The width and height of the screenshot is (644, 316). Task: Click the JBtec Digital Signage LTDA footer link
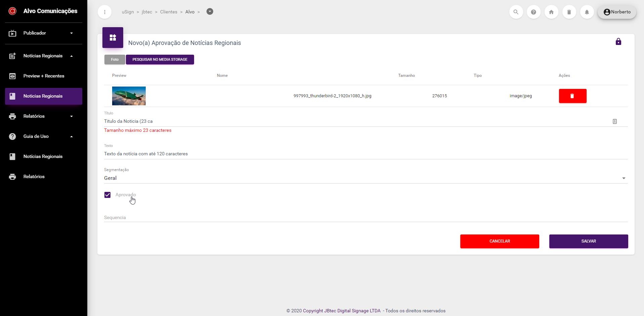342,311
